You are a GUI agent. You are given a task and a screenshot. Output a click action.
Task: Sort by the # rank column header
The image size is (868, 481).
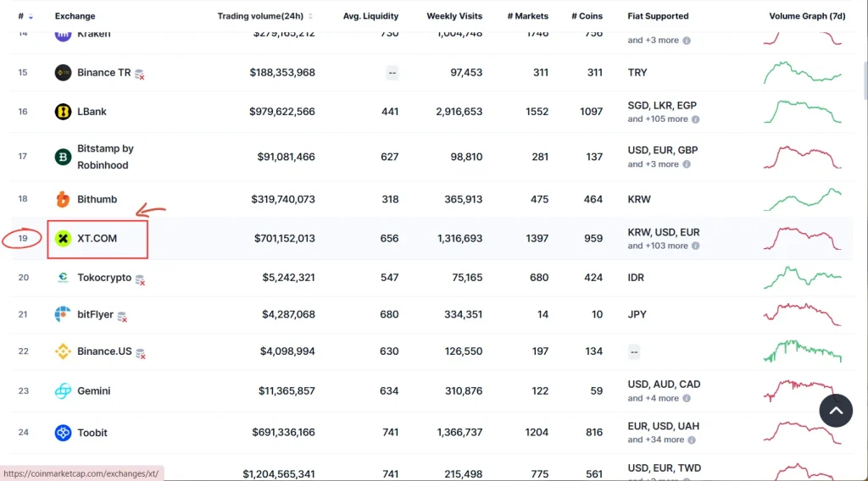click(x=25, y=16)
